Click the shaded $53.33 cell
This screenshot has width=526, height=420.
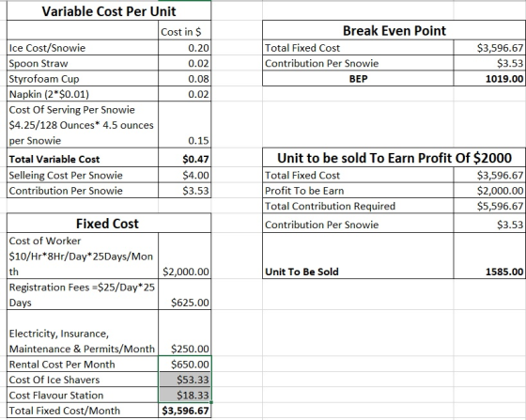(x=184, y=380)
